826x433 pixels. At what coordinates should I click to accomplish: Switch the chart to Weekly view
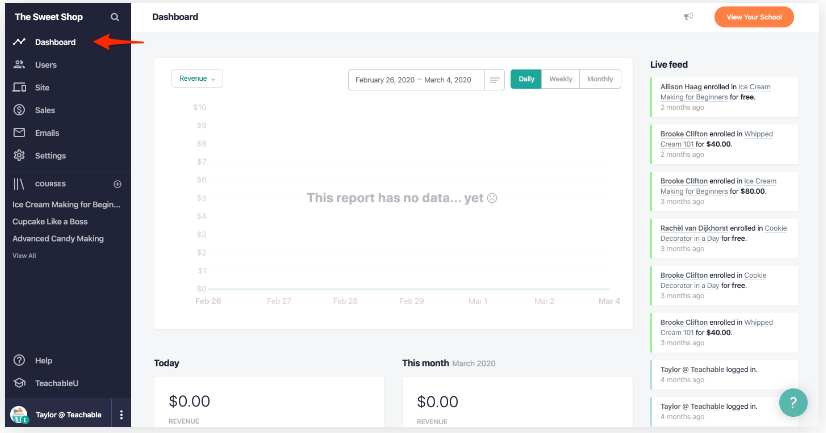pyautogui.click(x=561, y=79)
